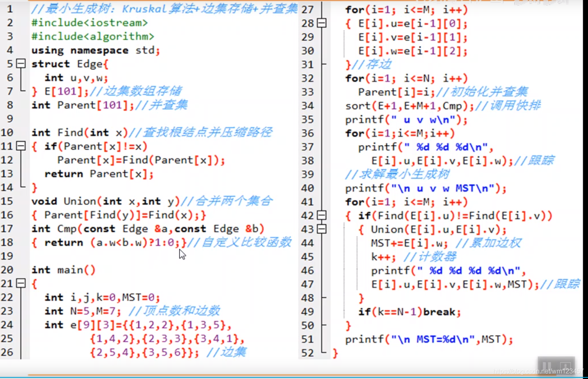Click the #include<algorithm> line

pyautogui.click(x=93, y=37)
